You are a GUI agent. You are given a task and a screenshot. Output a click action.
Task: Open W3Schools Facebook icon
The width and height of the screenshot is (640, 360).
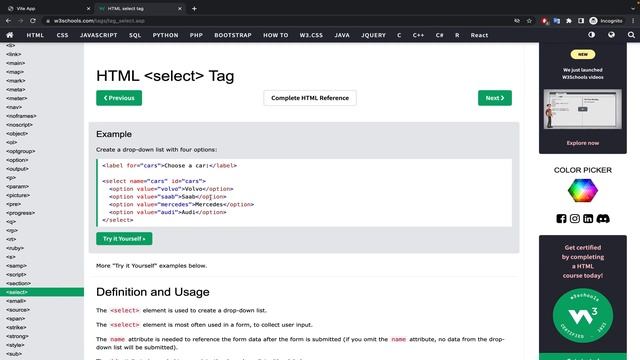click(x=561, y=219)
